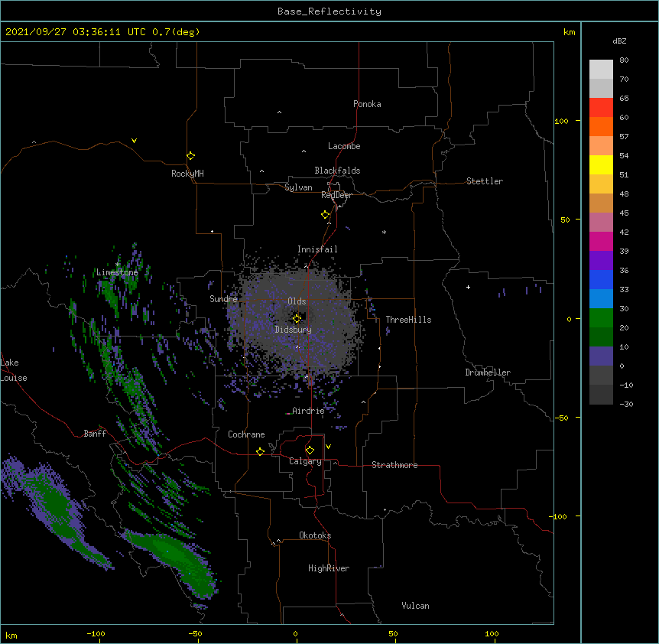Click the white asterisk marker east of Innisfail

(384, 232)
